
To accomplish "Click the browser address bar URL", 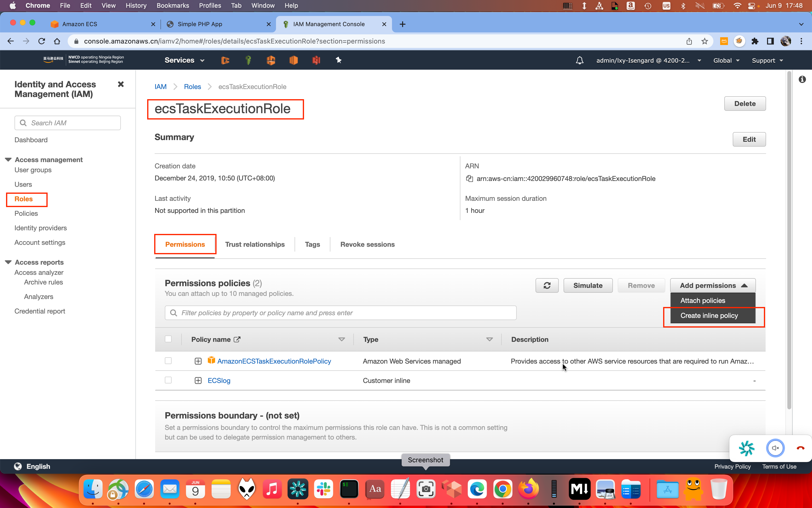I will (234, 41).
